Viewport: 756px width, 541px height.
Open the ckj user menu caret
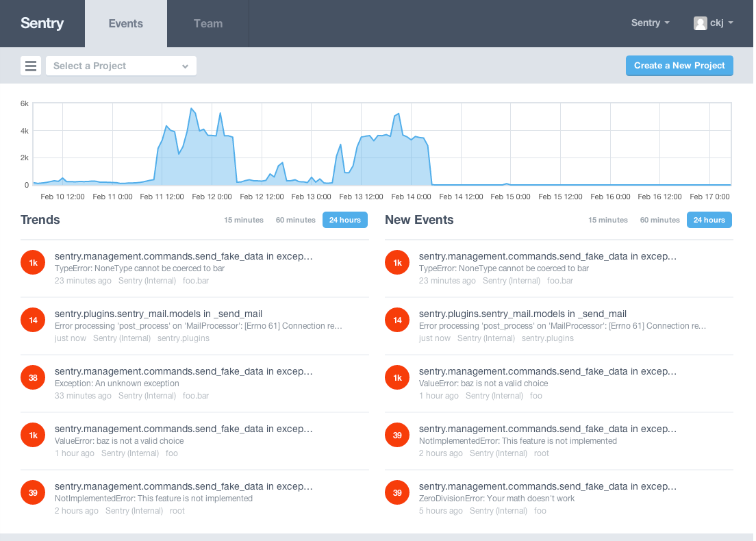pyautogui.click(x=731, y=23)
